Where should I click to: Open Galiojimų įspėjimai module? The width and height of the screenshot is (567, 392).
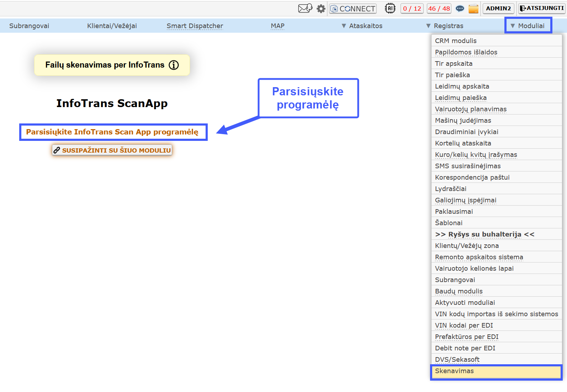point(496,200)
